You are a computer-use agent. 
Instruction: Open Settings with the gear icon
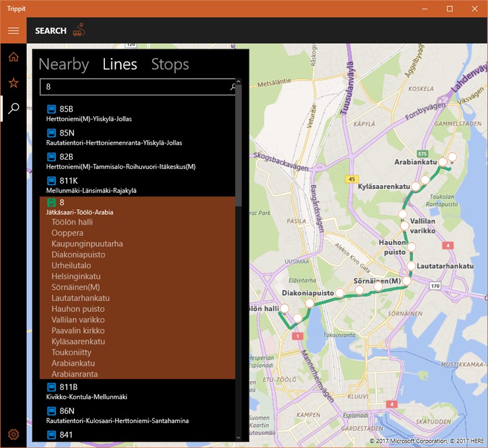click(13, 433)
